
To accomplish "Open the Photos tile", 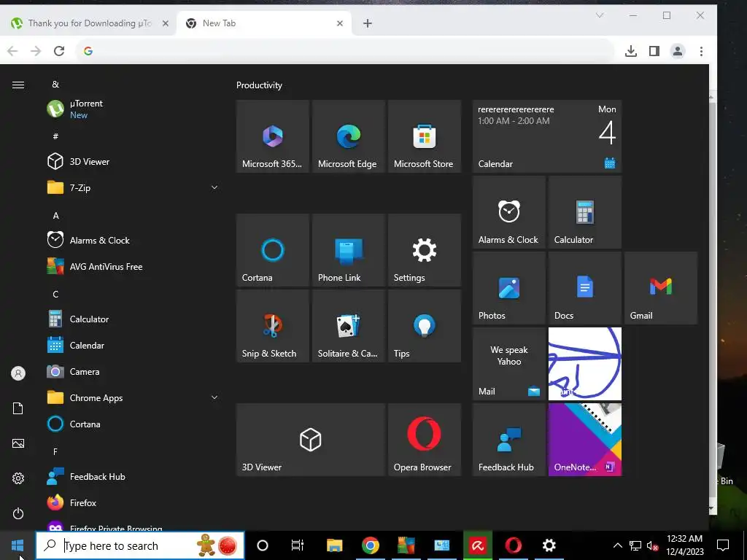I will (x=508, y=288).
